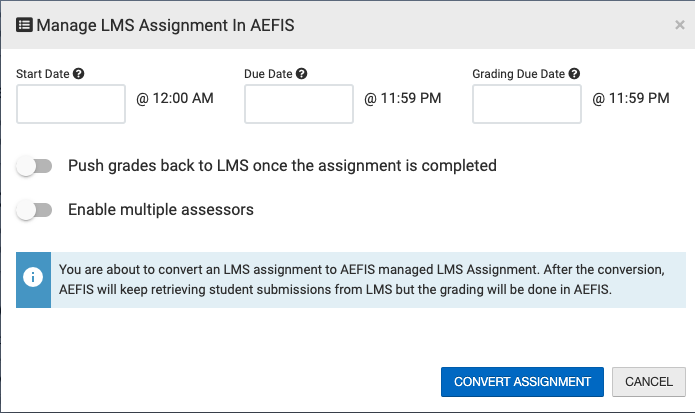Click the Start Date label text
695x413 pixels.
[x=43, y=73]
